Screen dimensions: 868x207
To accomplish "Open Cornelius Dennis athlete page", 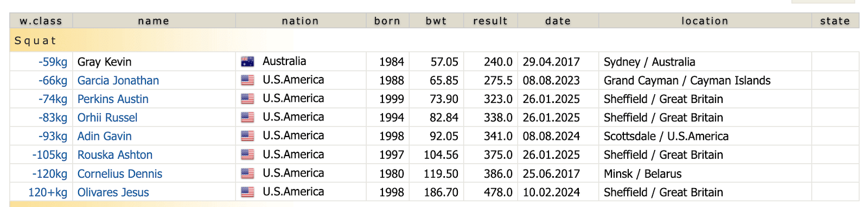I will pyautogui.click(x=120, y=173).
